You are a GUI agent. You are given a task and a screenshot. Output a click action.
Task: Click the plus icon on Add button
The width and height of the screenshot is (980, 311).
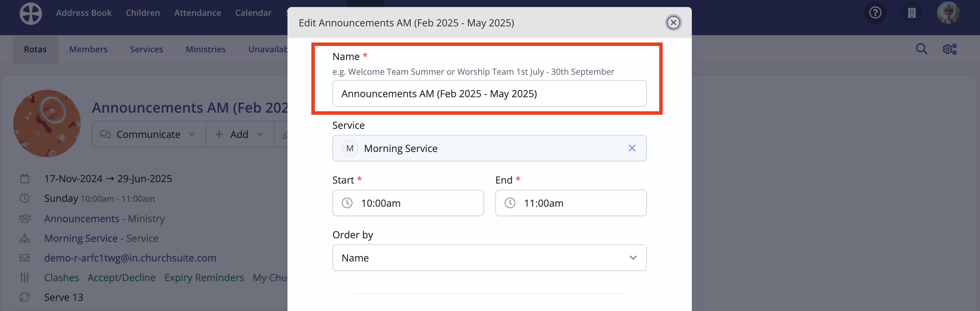(219, 134)
